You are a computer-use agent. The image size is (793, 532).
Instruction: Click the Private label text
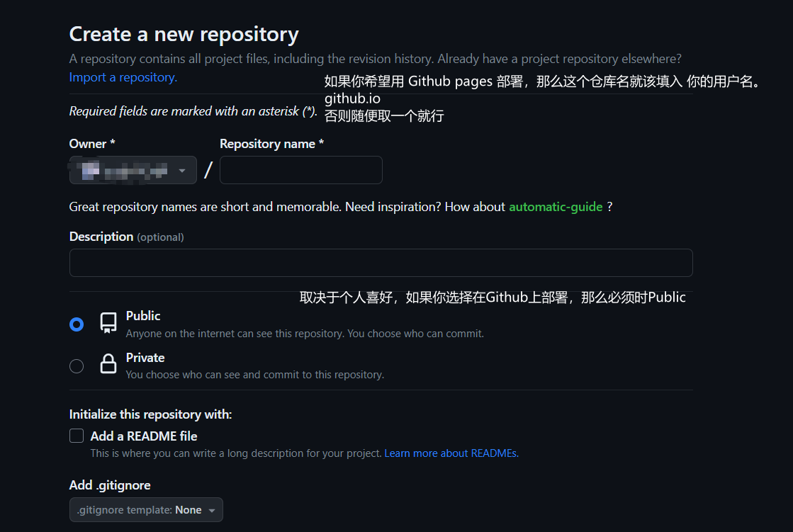pyautogui.click(x=145, y=358)
